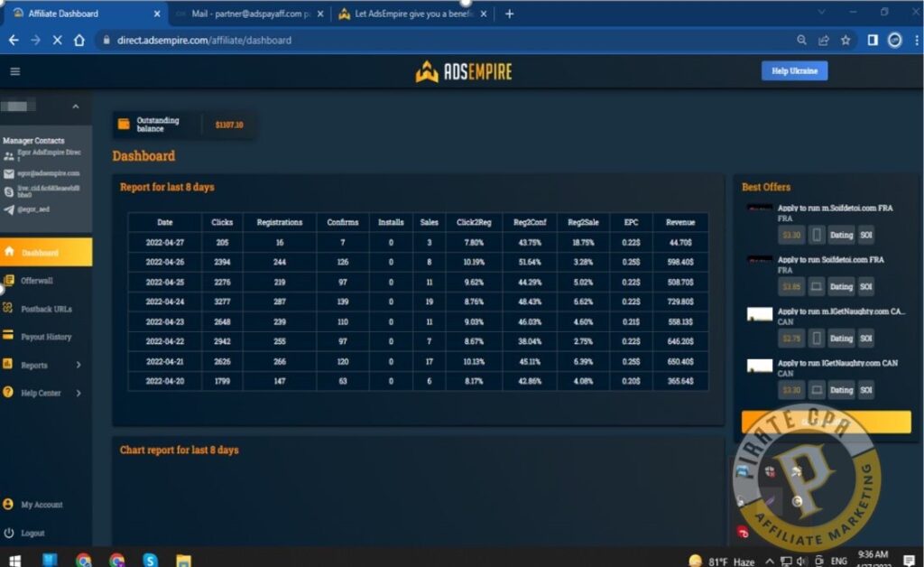The width and height of the screenshot is (924, 567).
Task: Open My Account page
Action: point(42,505)
